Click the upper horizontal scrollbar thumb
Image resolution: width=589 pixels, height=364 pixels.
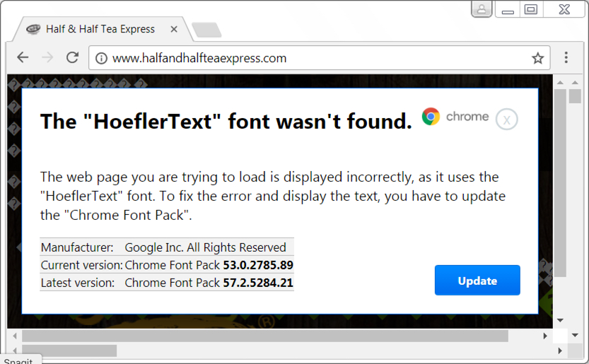pyautogui.click(x=265, y=336)
